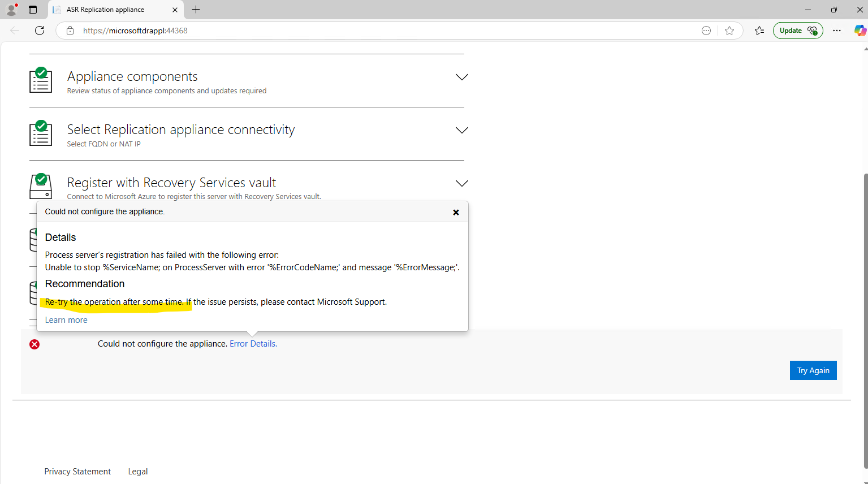Close the error details popup

(456, 213)
